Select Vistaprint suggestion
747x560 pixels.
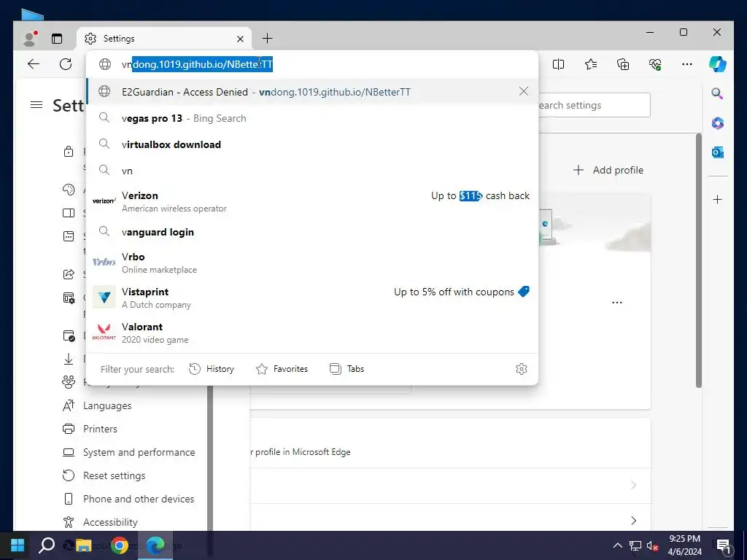click(x=312, y=297)
